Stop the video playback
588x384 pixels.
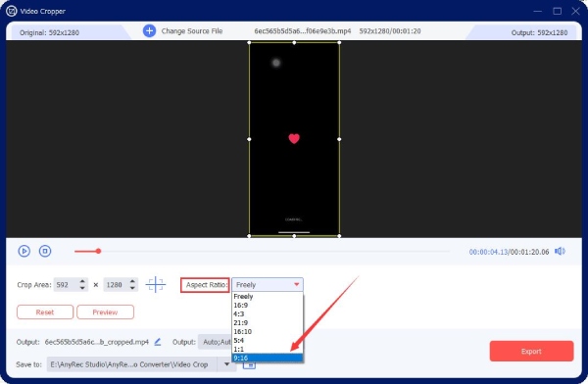(45, 251)
